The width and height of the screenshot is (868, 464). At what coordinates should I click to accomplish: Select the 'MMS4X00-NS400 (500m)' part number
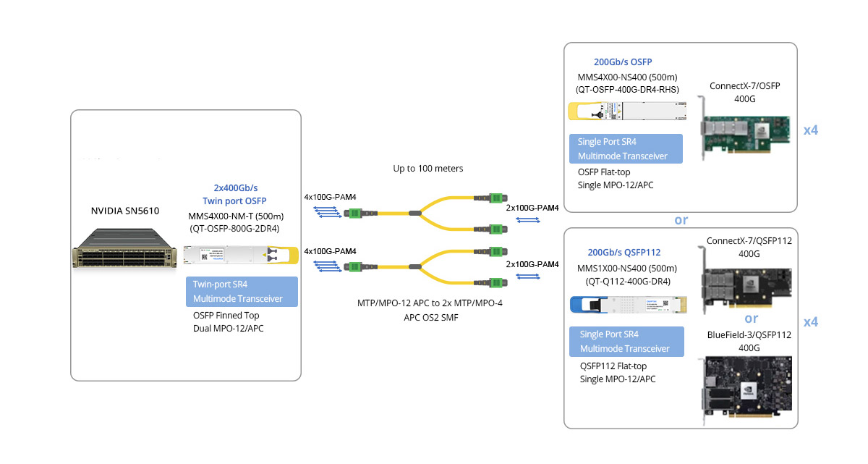627,77
